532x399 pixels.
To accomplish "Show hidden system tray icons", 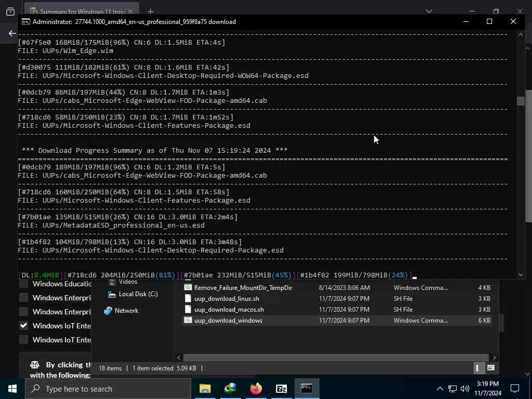I will coord(440,389).
